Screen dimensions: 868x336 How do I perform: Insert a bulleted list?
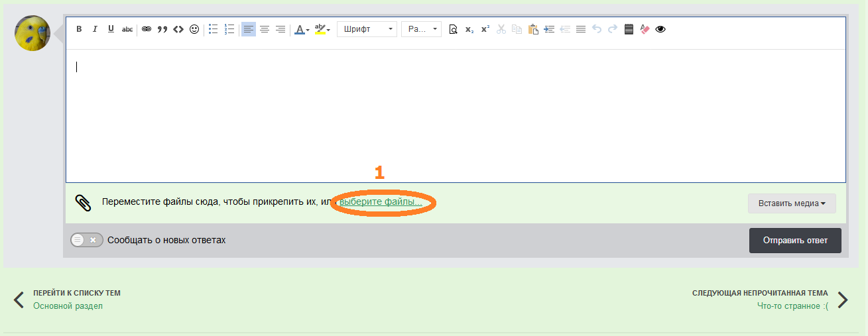pos(214,29)
